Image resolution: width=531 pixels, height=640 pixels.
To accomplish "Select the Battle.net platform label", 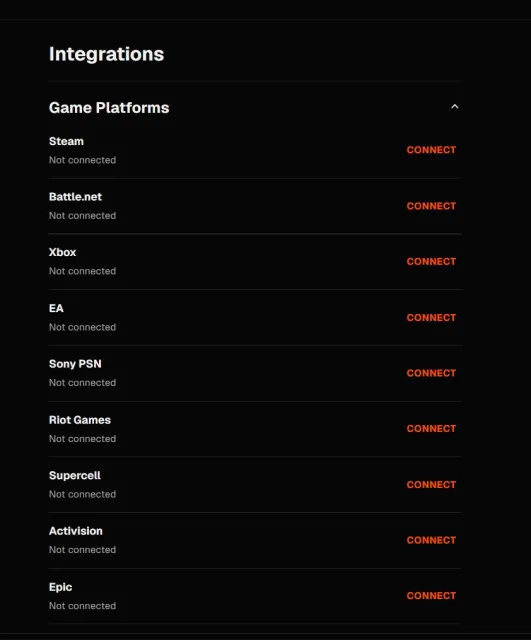I will coord(76,197).
